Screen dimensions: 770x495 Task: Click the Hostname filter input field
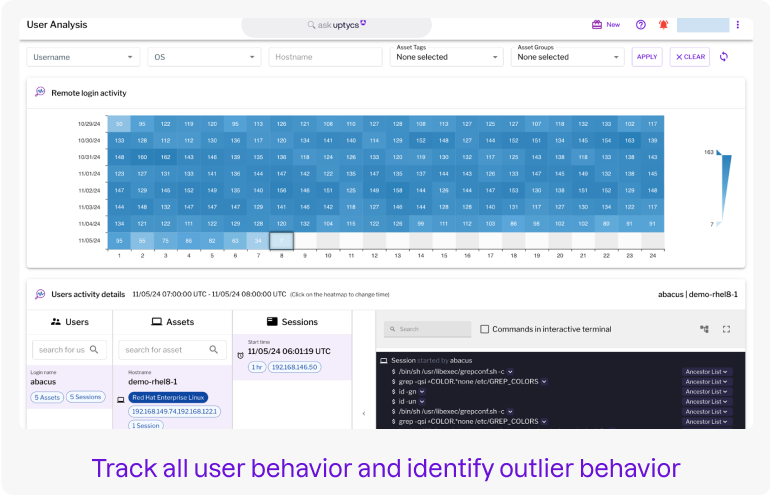(325, 57)
